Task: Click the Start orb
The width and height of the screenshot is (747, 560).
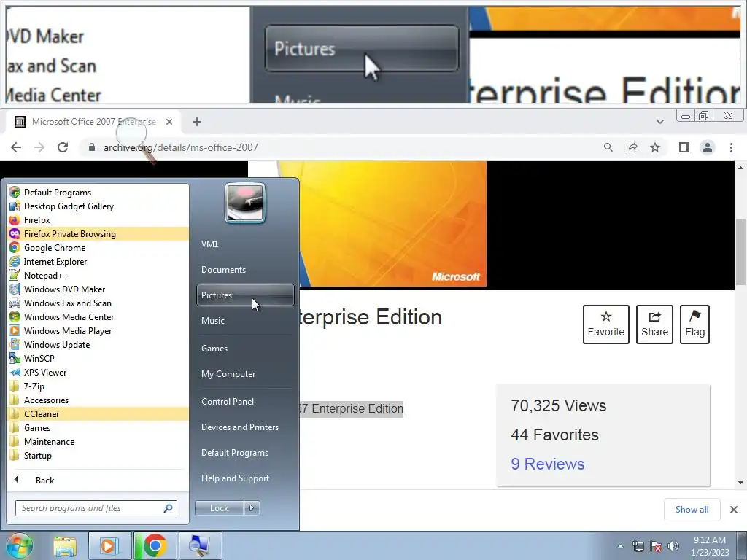Action: 19,545
